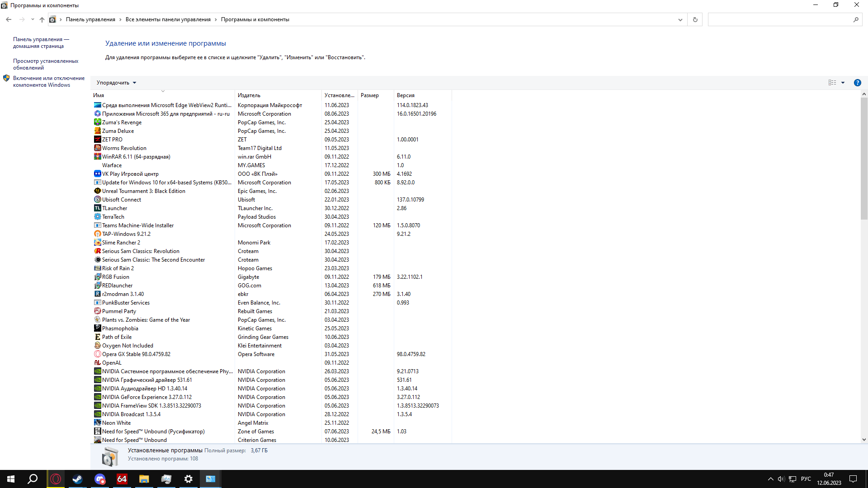Viewport: 868px width, 488px height.
Task: Open recent locations dropdown arrow
Action: [x=33, y=19]
